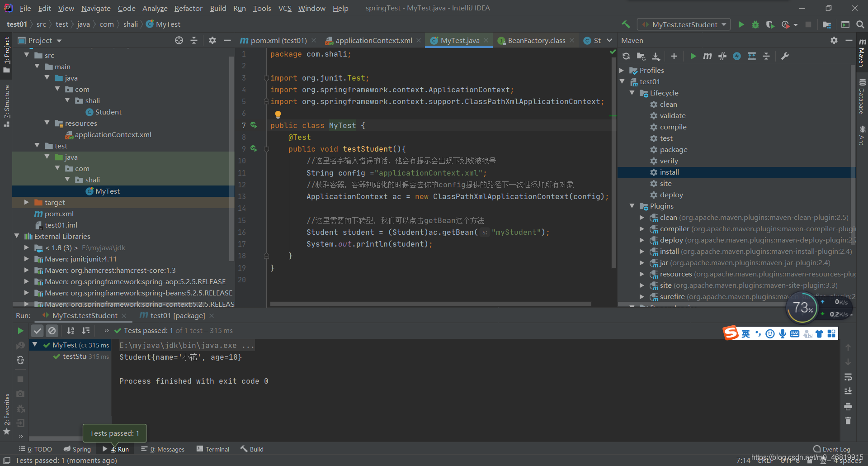This screenshot has width=868, height=466.
Task: Add Maven project with plus icon
Action: click(x=674, y=56)
